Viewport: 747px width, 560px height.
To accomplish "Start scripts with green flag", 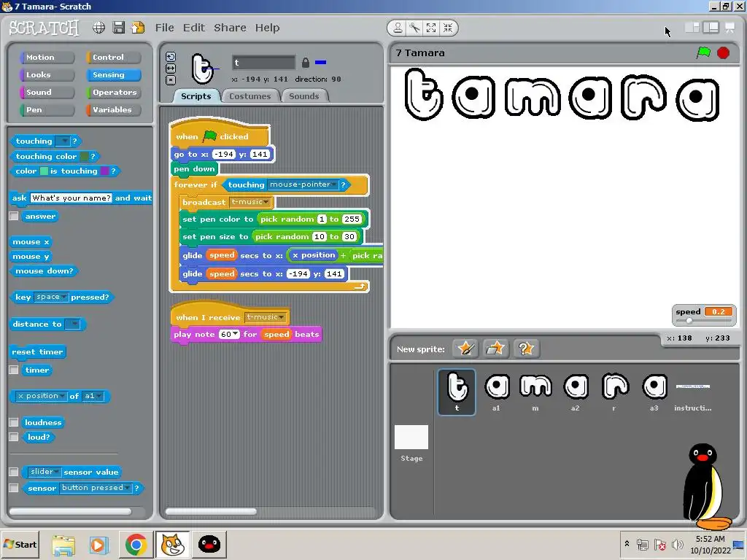I will (704, 52).
